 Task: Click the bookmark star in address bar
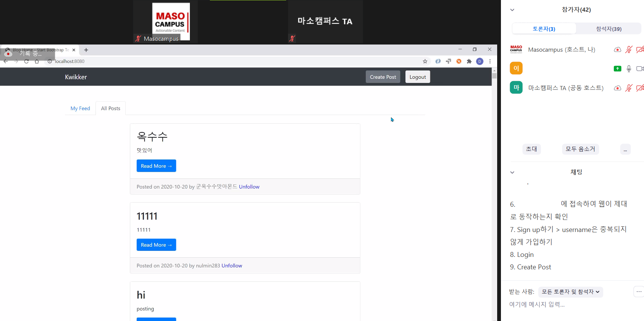(x=425, y=61)
